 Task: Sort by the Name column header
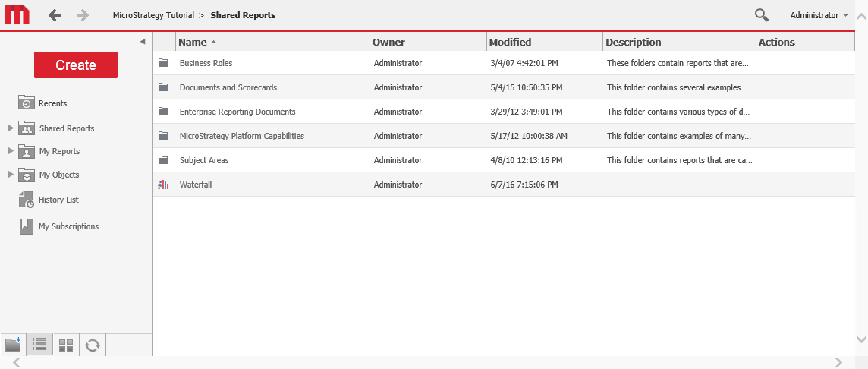tap(193, 43)
